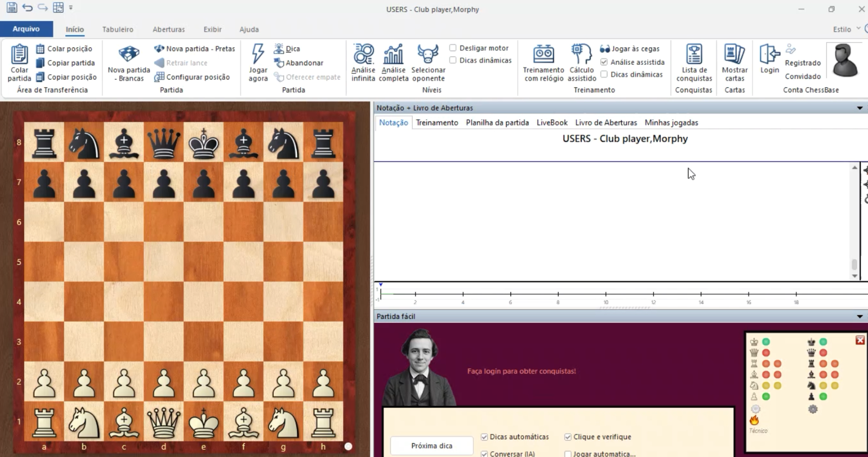Open the LiveBook tab
This screenshot has height=457, width=868.
(552, 122)
